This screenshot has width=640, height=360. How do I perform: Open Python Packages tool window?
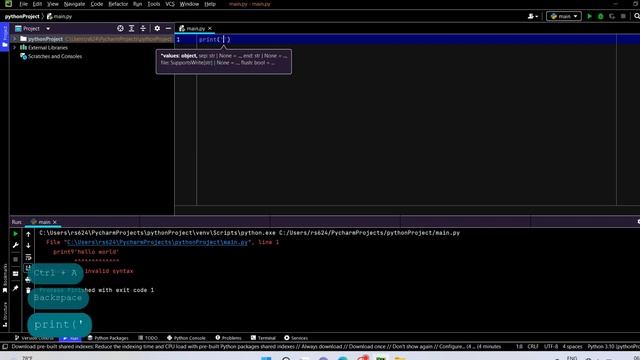click(x=108, y=338)
